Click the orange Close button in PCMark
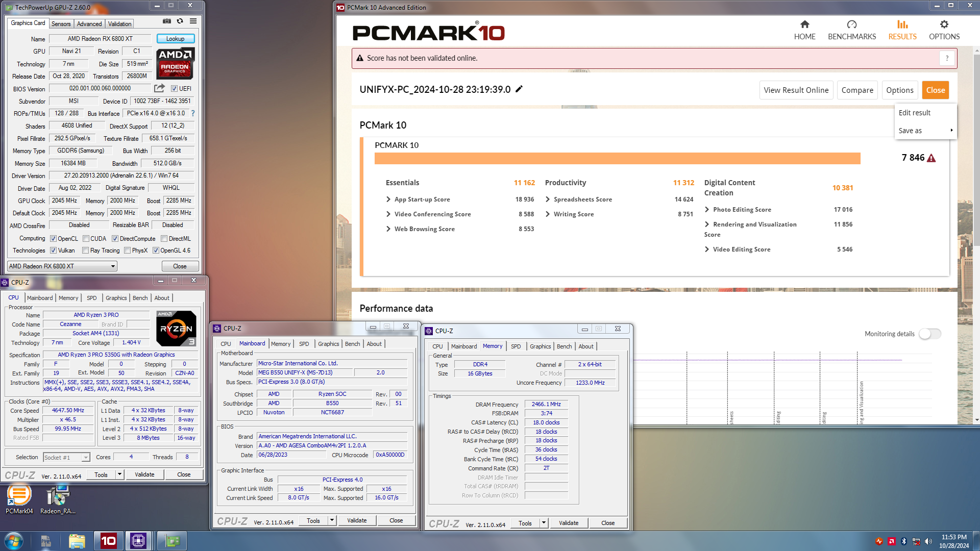This screenshot has width=980, height=551. point(936,90)
